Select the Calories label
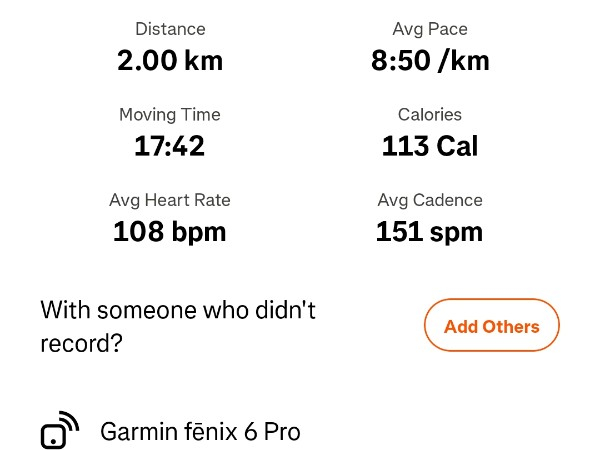Viewport: 600px width, 450px height. point(430,115)
